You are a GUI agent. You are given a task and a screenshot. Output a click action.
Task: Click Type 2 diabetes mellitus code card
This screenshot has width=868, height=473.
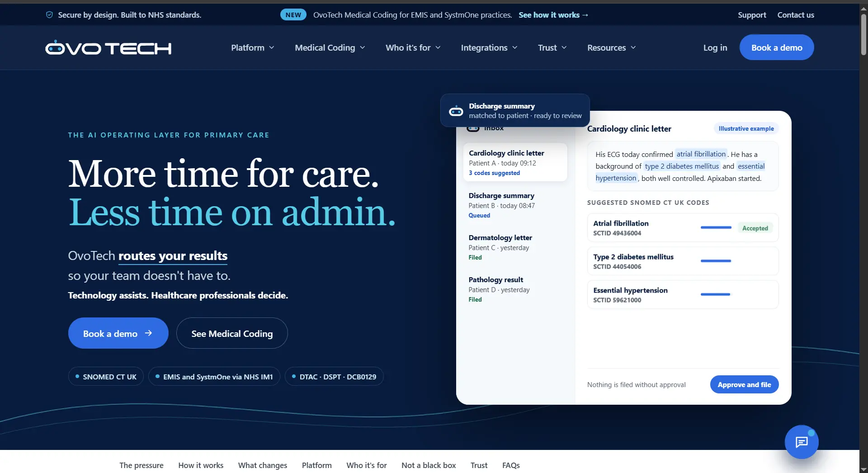coord(683,261)
